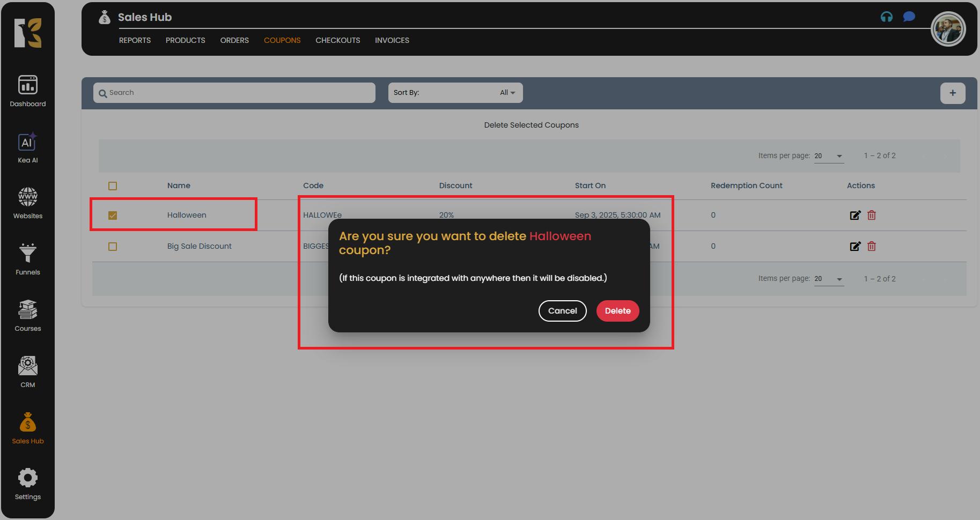Open top Items per page dropdown

tap(829, 156)
